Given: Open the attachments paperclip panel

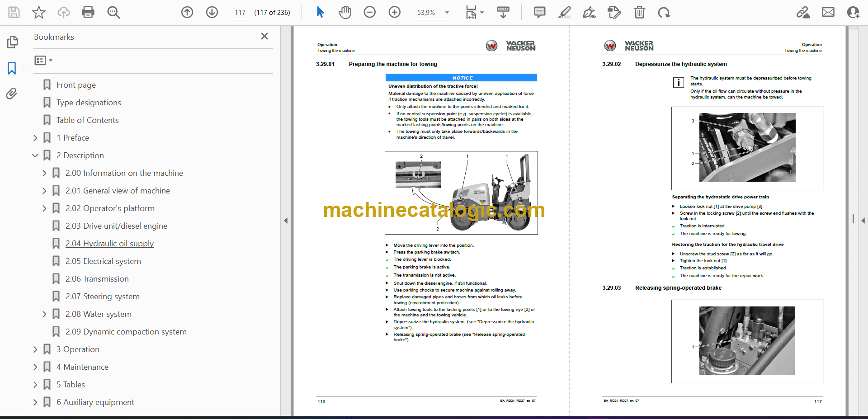Looking at the screenshot, I should pos(12,94).
